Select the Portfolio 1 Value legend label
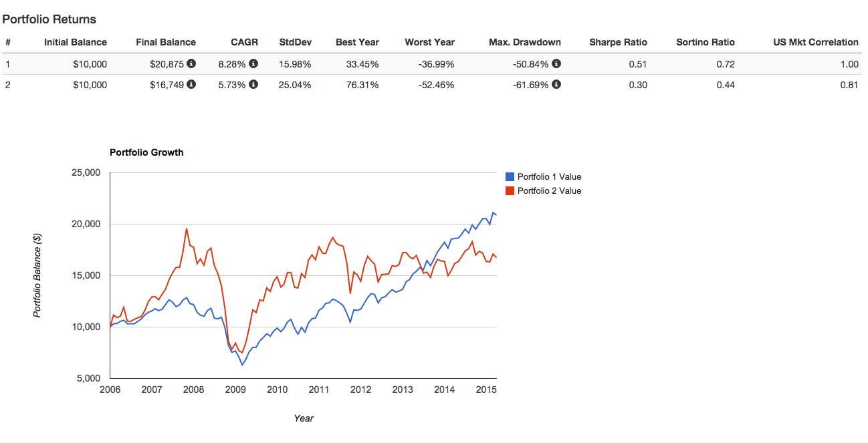 (x=549, y=177)
